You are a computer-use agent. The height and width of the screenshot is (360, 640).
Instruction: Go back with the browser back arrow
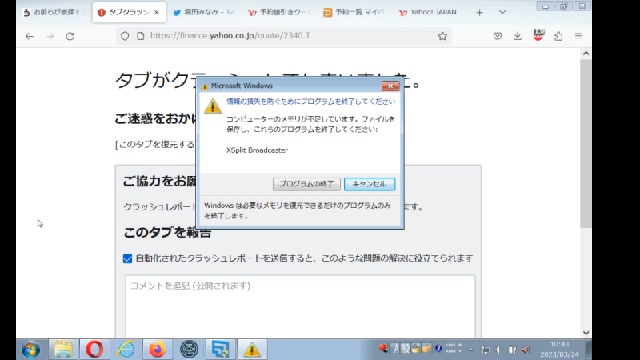click(x=30, y=36)
